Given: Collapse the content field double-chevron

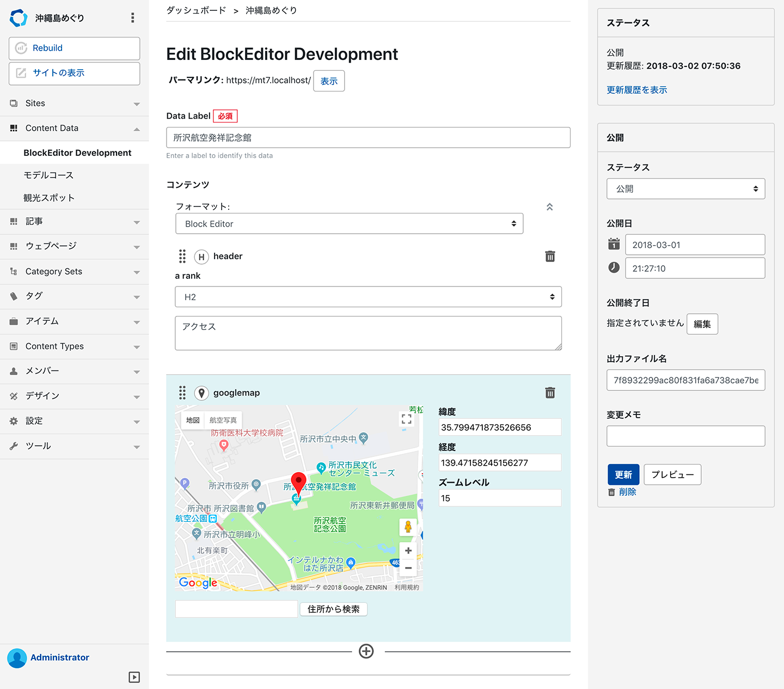Looking at the screenshot, I should click(550, 207).
